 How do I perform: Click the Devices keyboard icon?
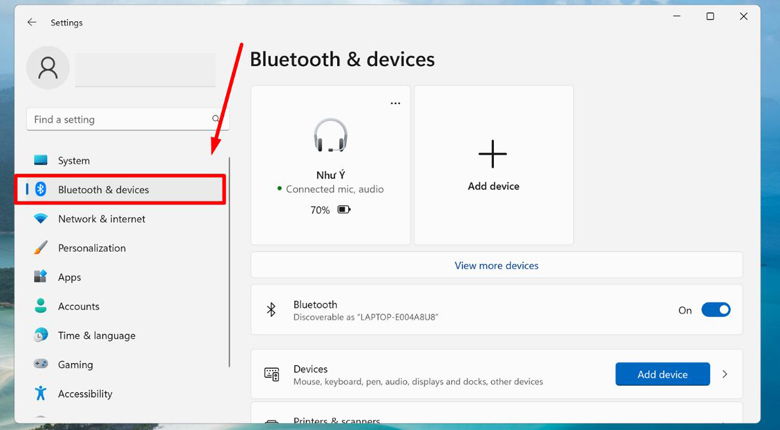point(272,374)
